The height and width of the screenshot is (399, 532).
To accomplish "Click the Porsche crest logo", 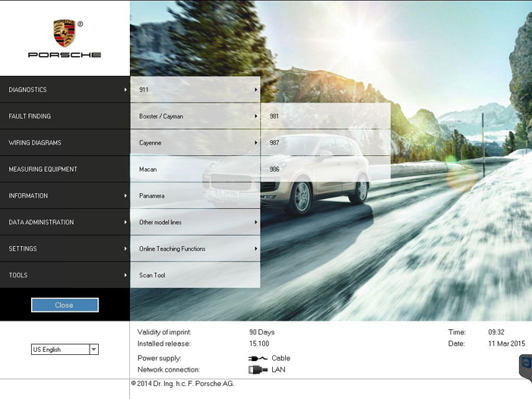I will (x=64, y=33).
